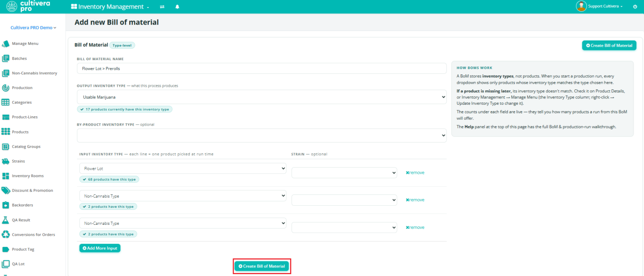Open Product Tag in the sidebar
644x276 pixels.
click(23, 249)
